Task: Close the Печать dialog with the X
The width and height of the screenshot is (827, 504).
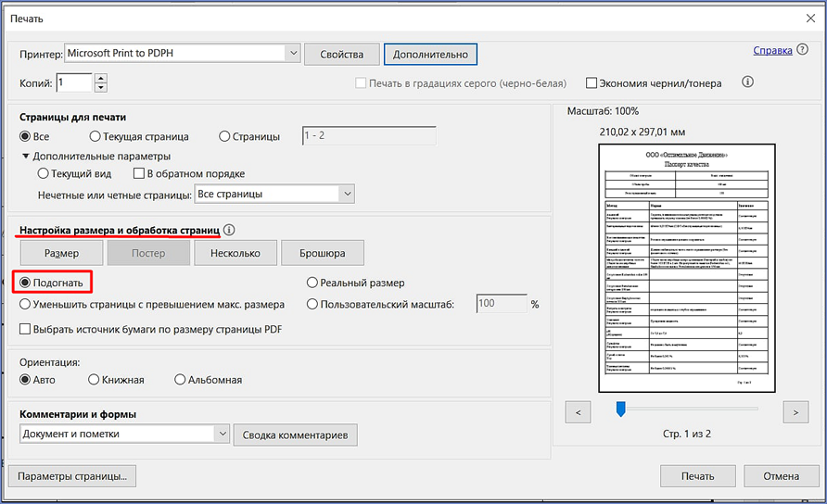Action: pyautogui.click(x=810, y=19)
